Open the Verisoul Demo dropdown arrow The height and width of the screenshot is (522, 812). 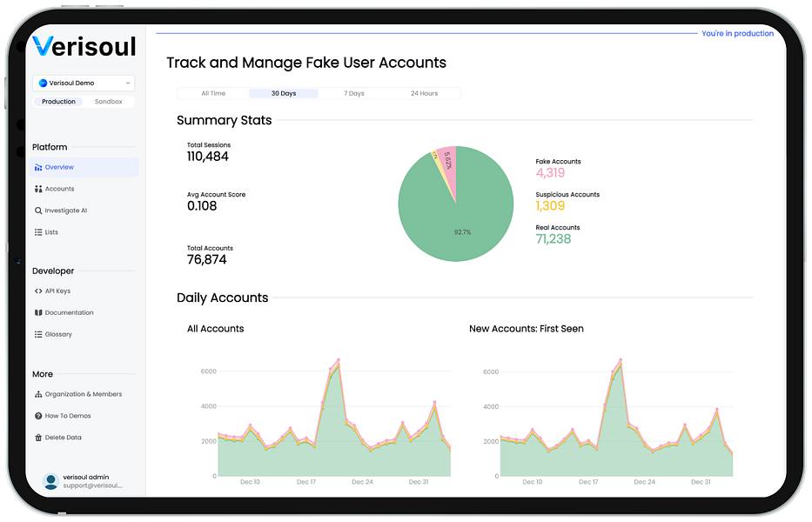click(128, 84)
